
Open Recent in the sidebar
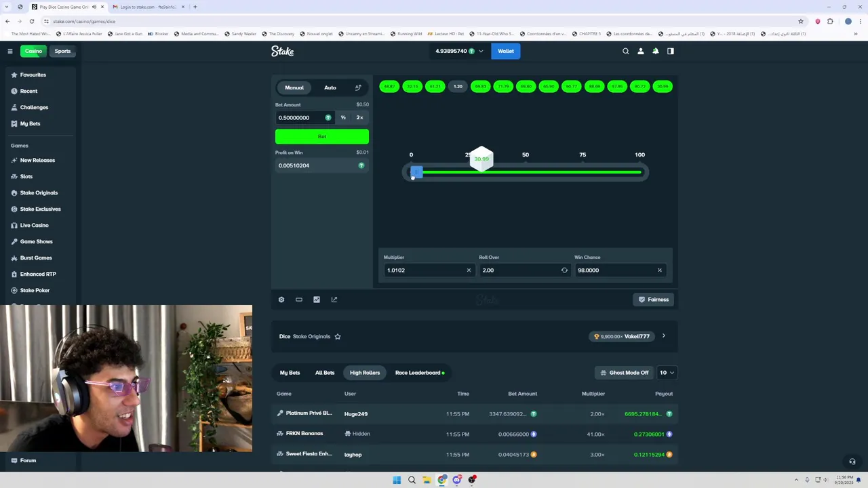(28, 91)
